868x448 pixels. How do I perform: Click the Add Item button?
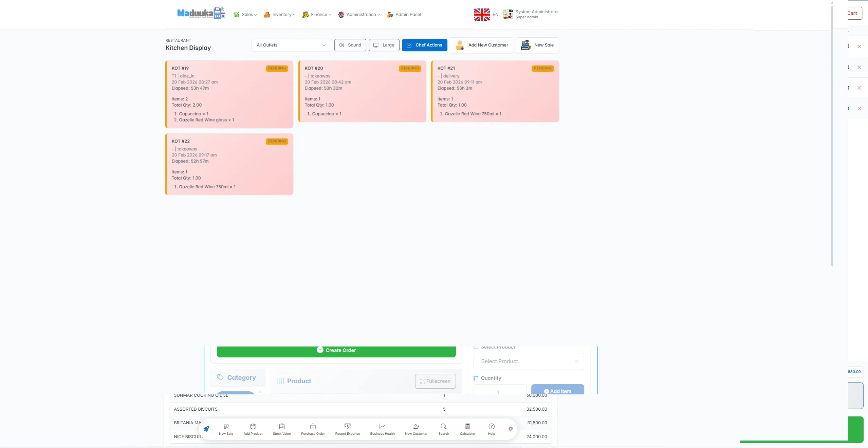coord(557,390)
